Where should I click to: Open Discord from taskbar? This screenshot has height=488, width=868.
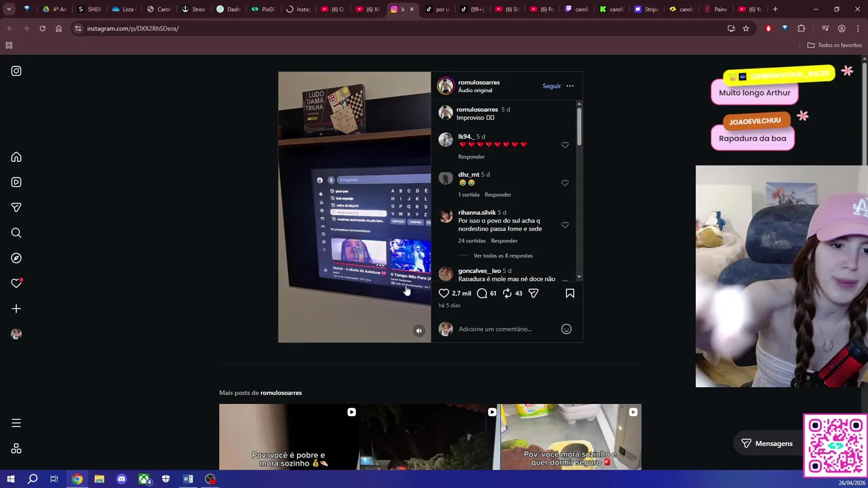click(121, 479)
